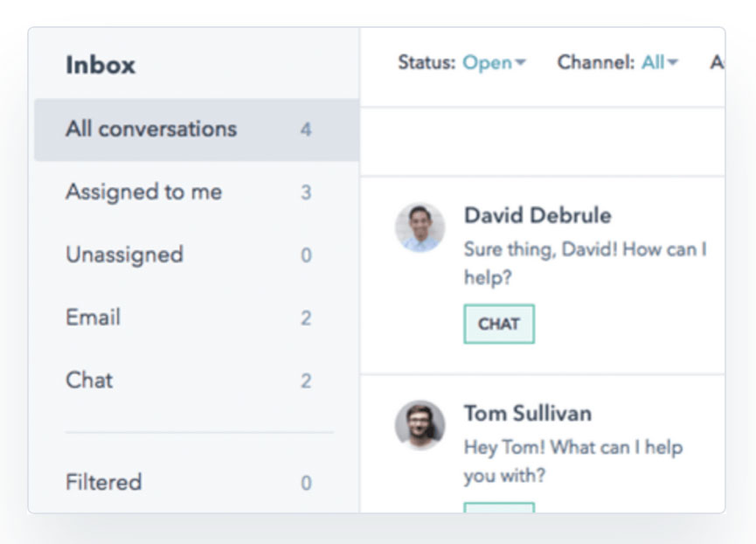Click count 0 beside Unassigned

point(306,255)
